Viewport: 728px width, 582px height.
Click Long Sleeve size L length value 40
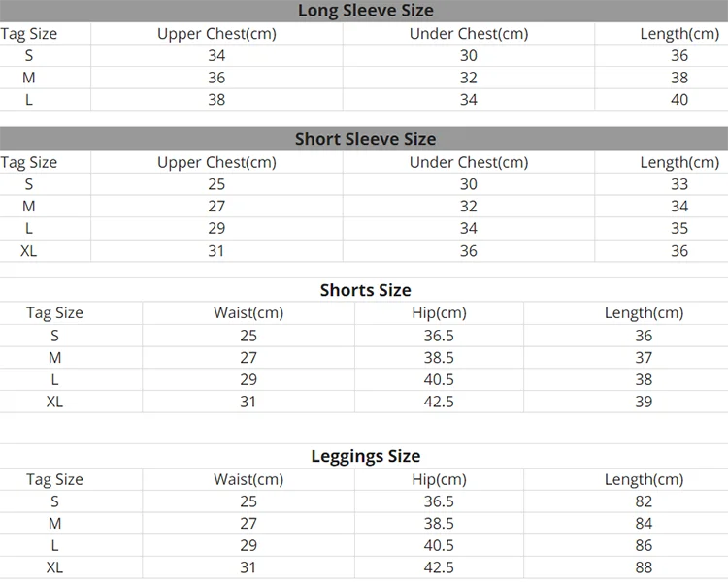click(x=679, y=100)
